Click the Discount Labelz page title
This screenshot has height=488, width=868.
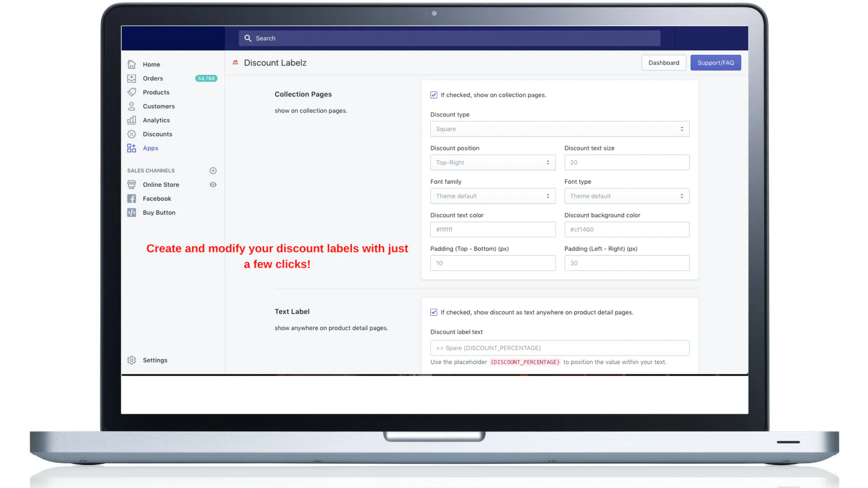275,63
